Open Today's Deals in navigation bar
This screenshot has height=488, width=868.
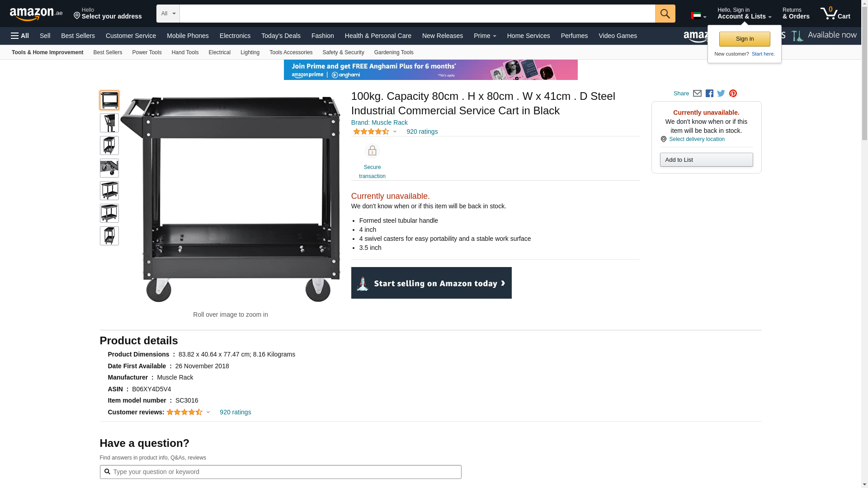281,36
